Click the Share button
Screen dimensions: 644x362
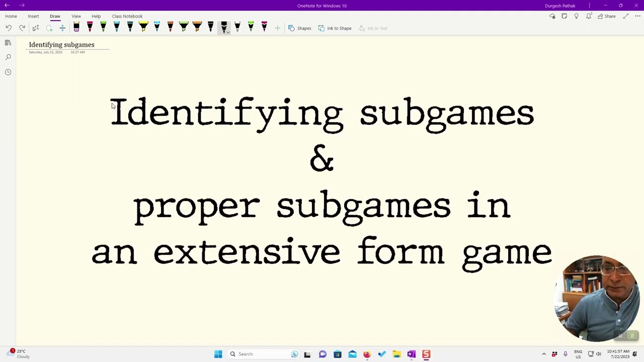(607, 16)
